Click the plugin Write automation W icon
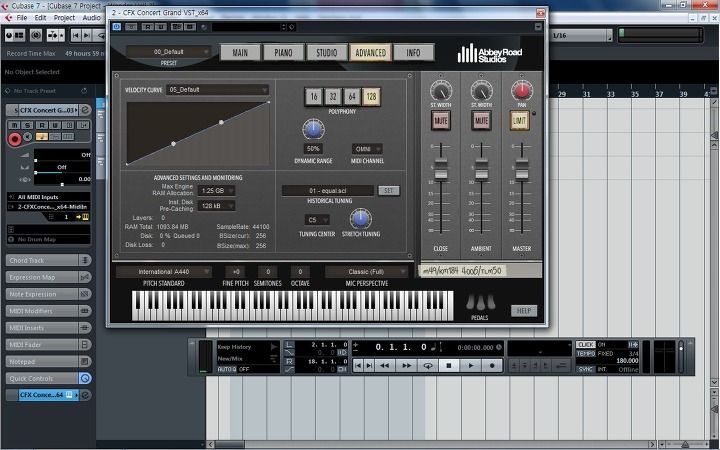Image resolution: width=720 pixels, height=450 pixels. point(160,27)
